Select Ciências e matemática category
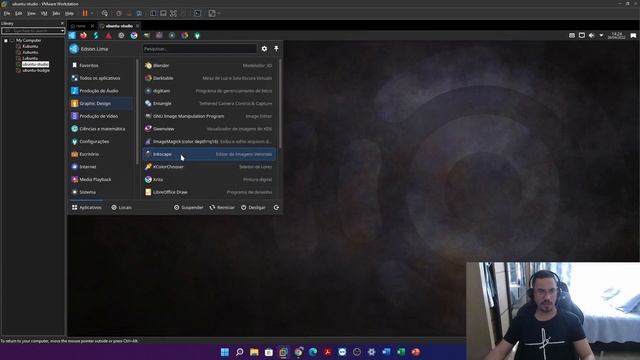Viewport: 640px width, 360px height. click(101, 129)
